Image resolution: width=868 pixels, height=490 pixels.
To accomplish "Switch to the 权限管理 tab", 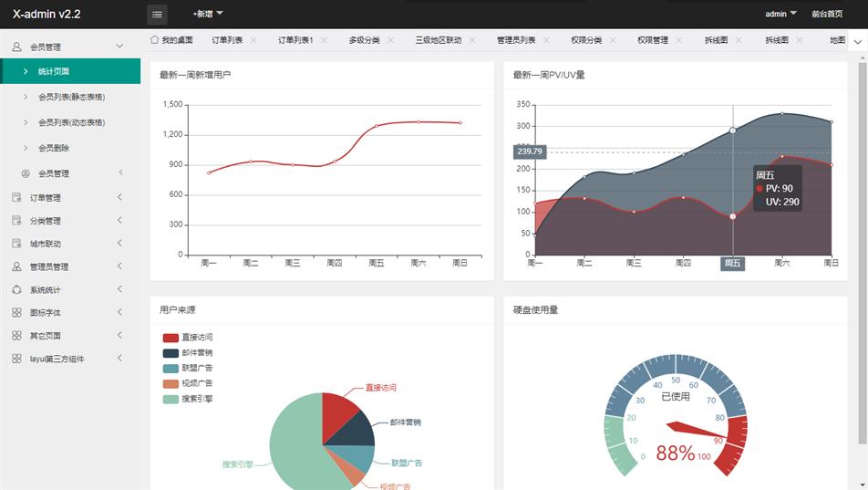I will pos(653,40).
